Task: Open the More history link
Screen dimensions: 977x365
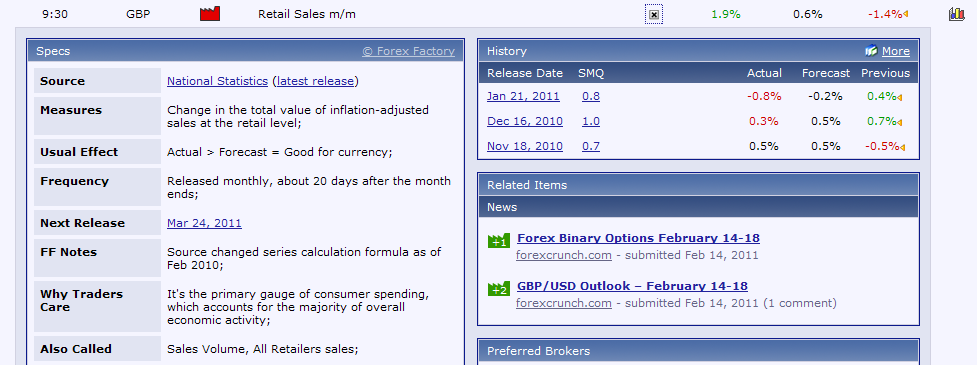Action: [895, 51]
